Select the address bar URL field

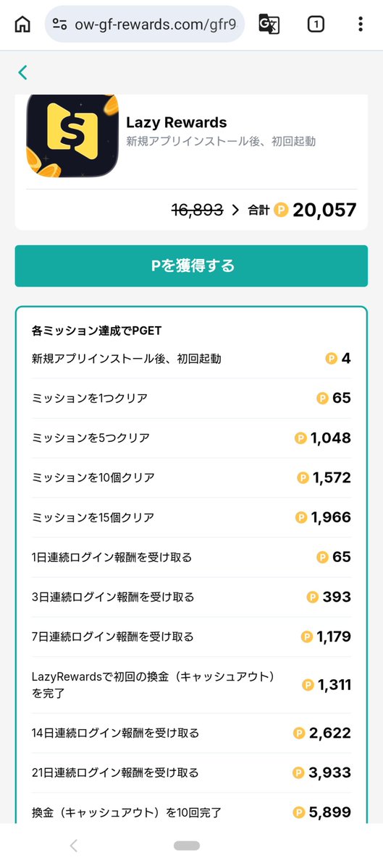[144, 25]
